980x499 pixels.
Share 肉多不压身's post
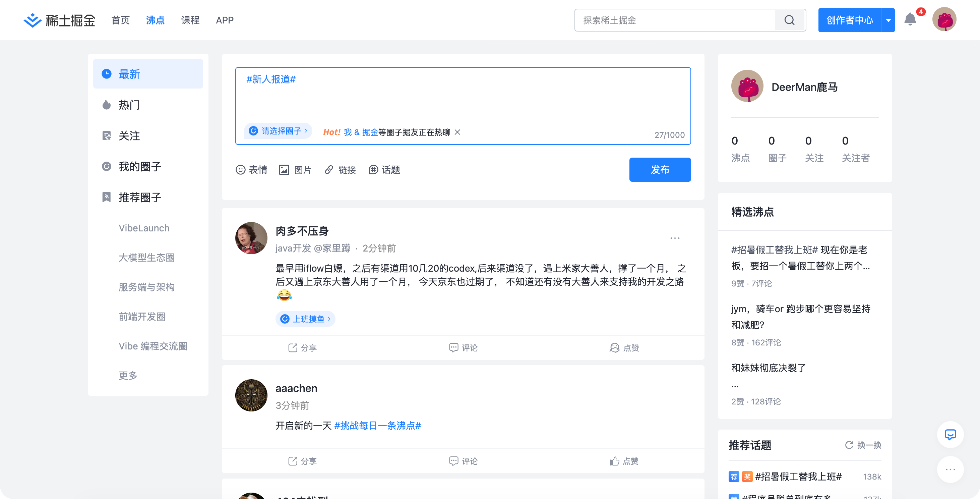[x=302, y=347]
